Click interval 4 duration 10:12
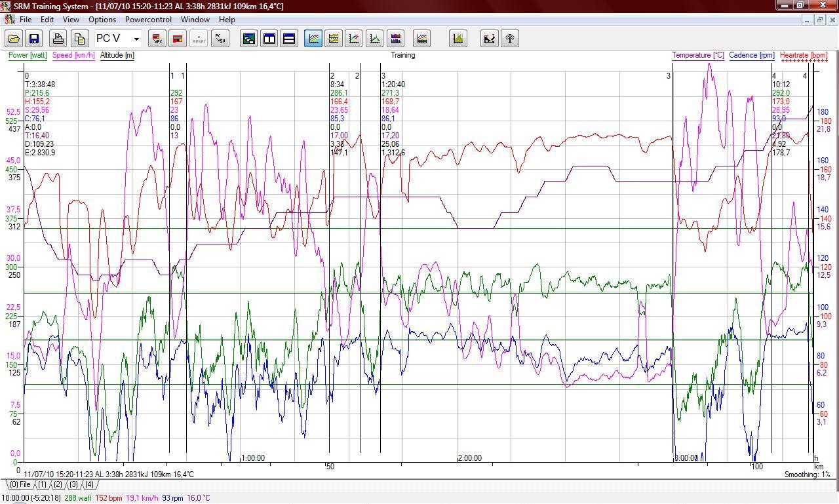839x504 pixels. 781,85
